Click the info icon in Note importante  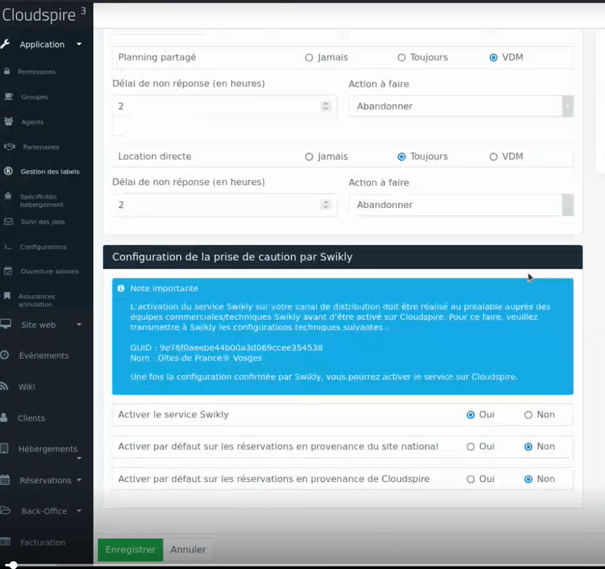point(121,288)
